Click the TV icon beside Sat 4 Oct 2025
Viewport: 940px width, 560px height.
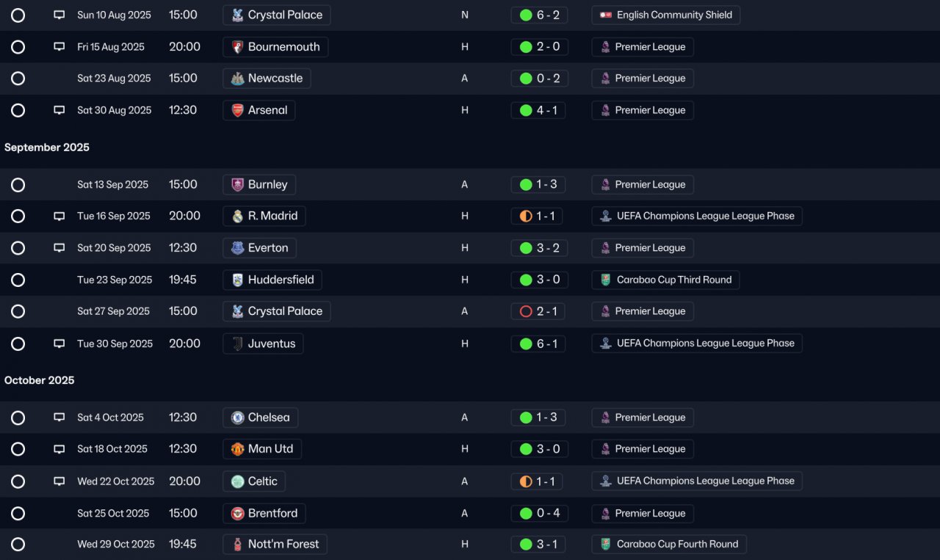(59, 418)
